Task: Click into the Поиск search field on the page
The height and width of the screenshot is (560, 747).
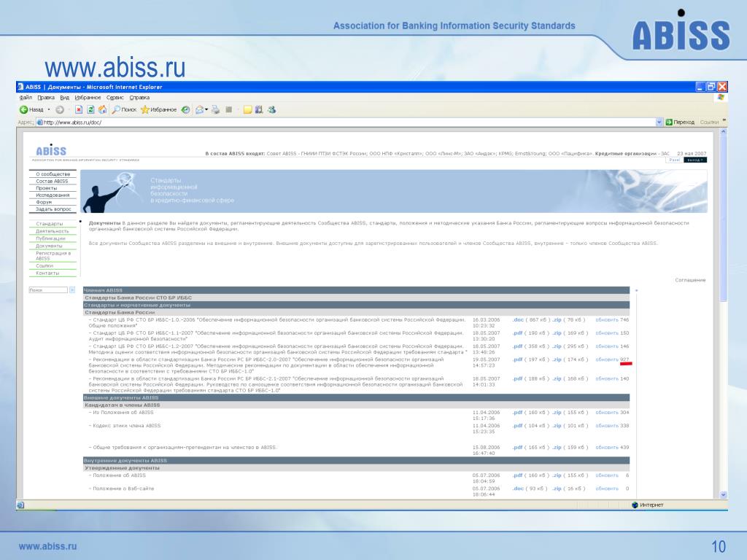Action: tap(48, 289)
